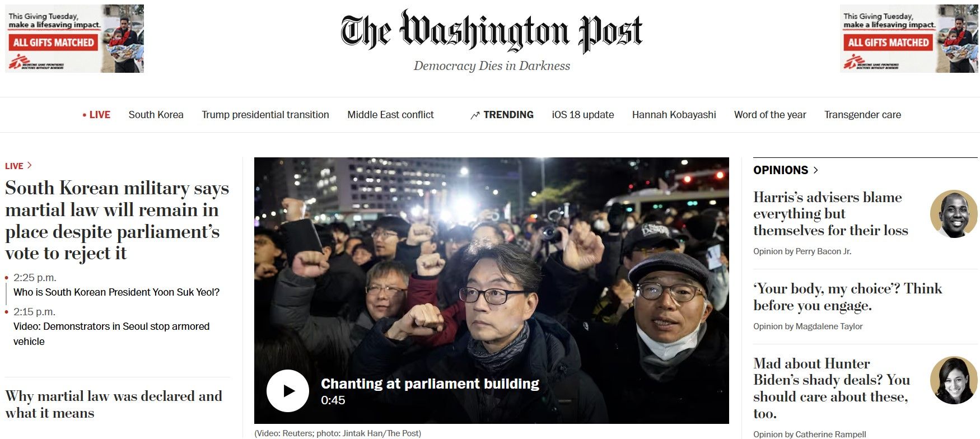Open the LIVE updates chevron above headline

point(30,166)
